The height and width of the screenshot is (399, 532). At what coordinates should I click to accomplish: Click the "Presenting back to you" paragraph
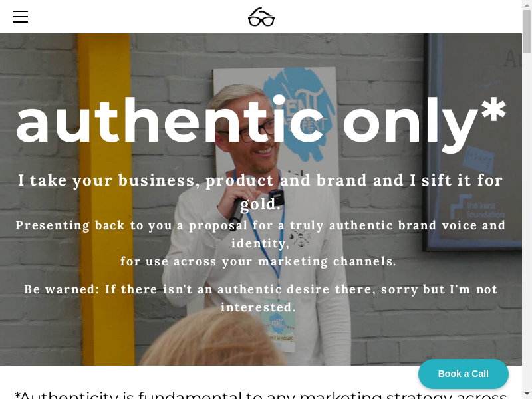(x=261, y=243)
